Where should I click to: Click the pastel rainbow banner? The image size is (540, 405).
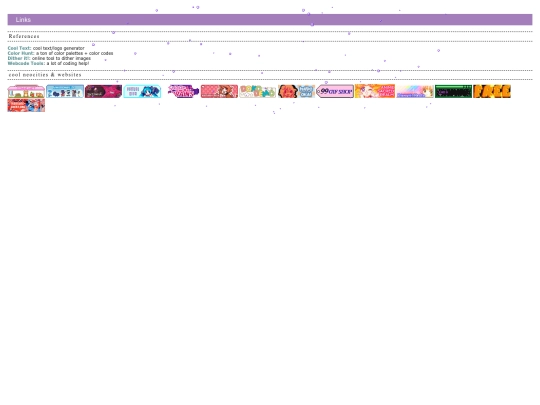click(415, 91)
